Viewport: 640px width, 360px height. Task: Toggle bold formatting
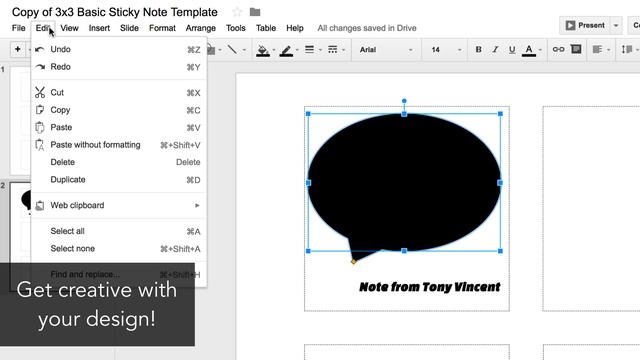[x=478, y=50]
